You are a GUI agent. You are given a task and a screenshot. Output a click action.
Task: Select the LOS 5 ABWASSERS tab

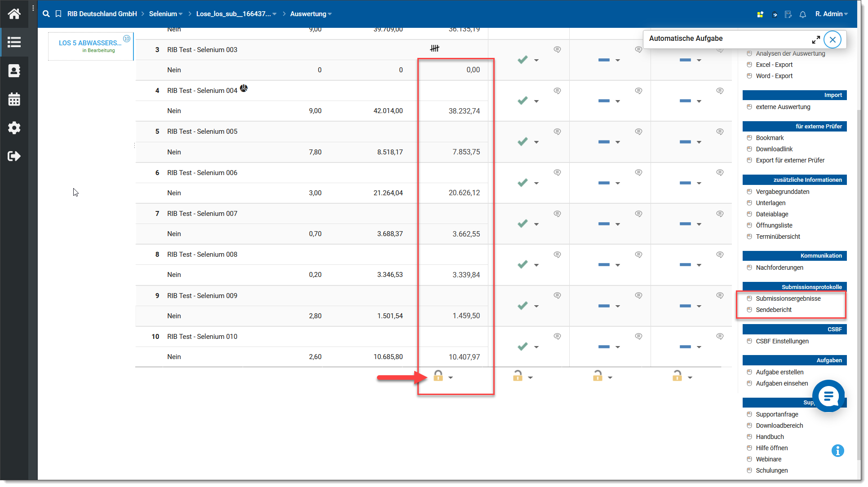pos(91,46)
